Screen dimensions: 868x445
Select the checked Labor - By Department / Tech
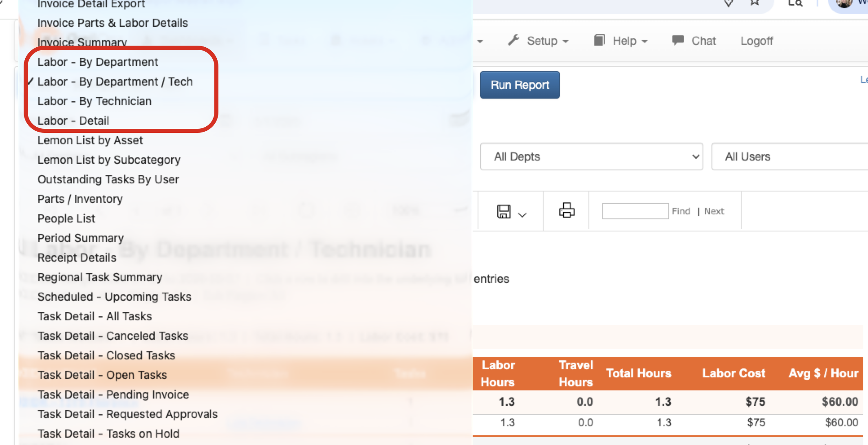(x=115, y=82)
